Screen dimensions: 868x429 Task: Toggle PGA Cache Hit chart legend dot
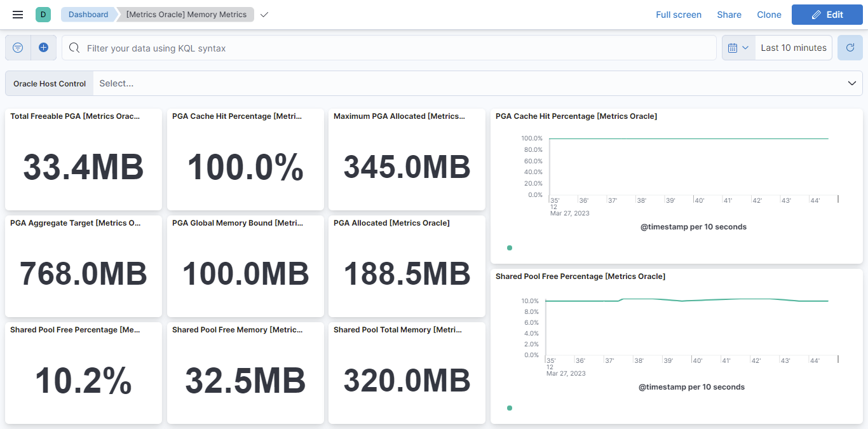click(510, 248)
